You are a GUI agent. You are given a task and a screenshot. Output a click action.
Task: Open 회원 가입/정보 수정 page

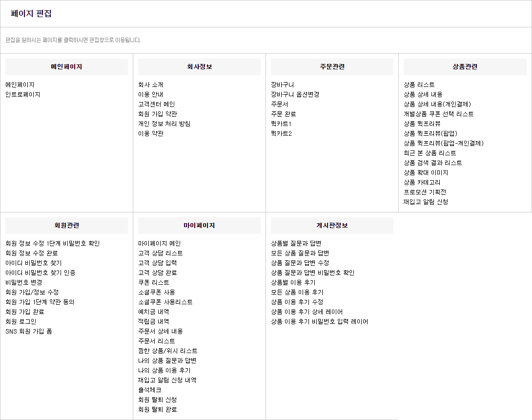coord(32,293)
